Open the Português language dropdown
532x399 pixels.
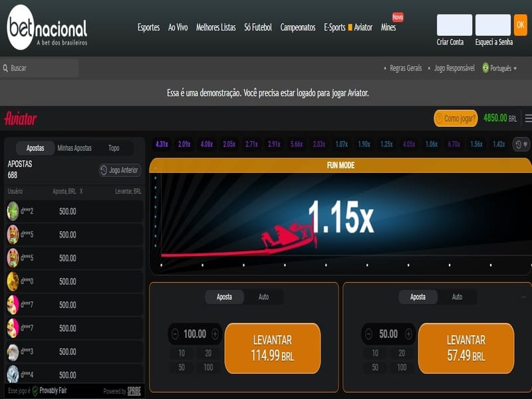499,68
